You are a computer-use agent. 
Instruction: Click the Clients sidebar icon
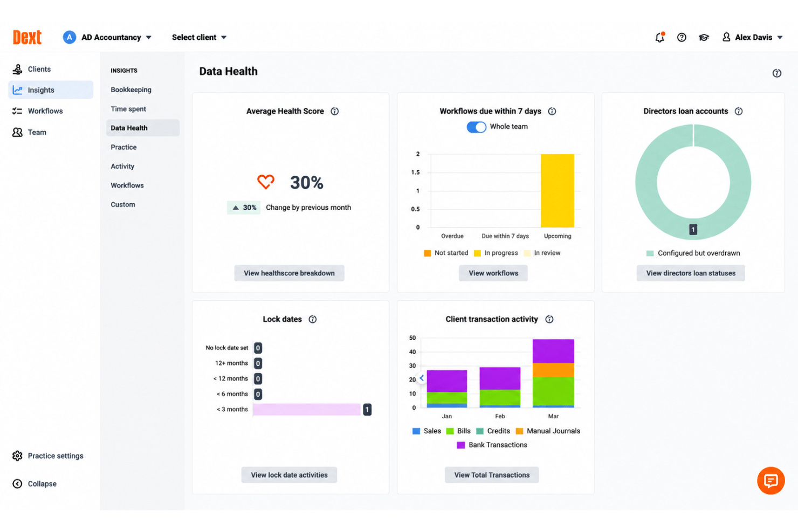pyautogui.click(x=17, y=69)
